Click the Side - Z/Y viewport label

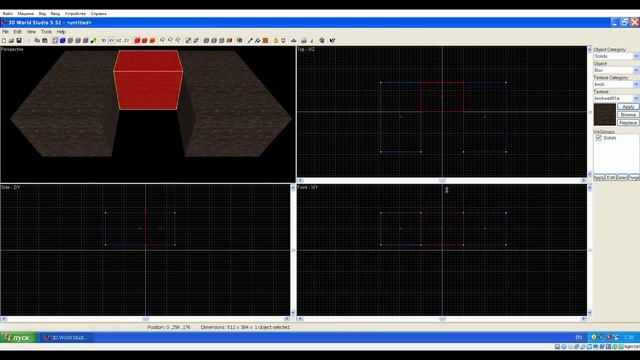(x=11, y=187)
